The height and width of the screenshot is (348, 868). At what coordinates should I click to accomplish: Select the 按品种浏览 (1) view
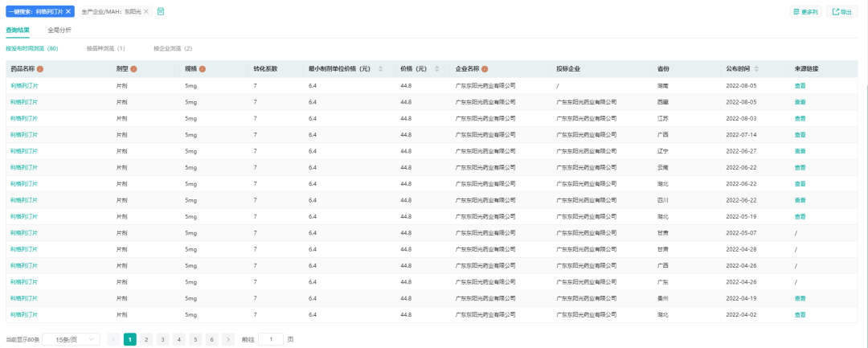click(105, 49)
